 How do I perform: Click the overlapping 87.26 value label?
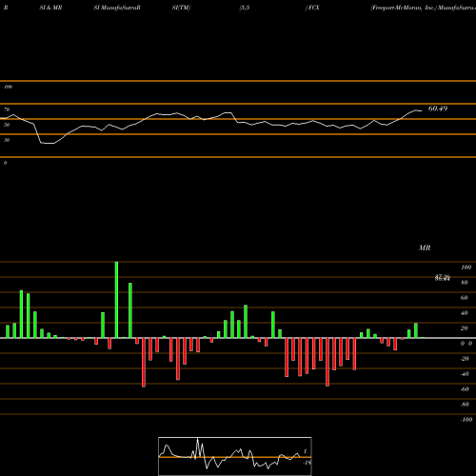coord(443,278)
